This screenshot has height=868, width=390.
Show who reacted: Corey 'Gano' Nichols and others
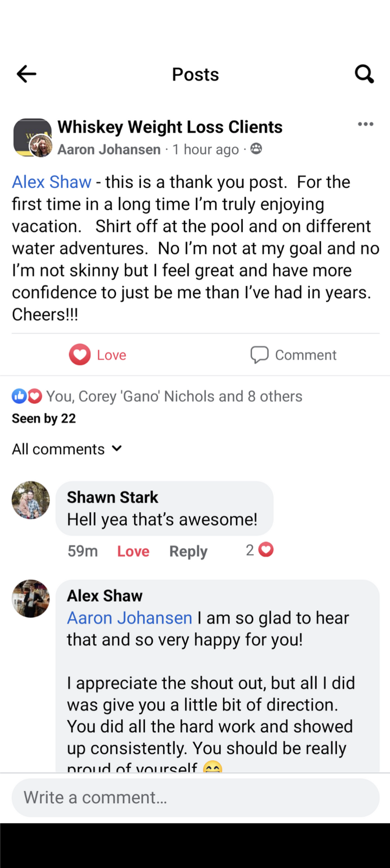174,397
